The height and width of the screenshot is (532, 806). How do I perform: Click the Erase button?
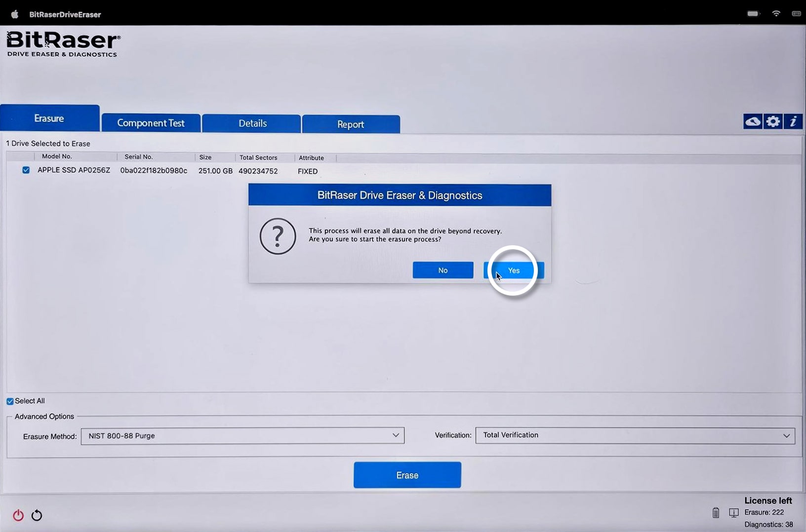pos(407,475)
